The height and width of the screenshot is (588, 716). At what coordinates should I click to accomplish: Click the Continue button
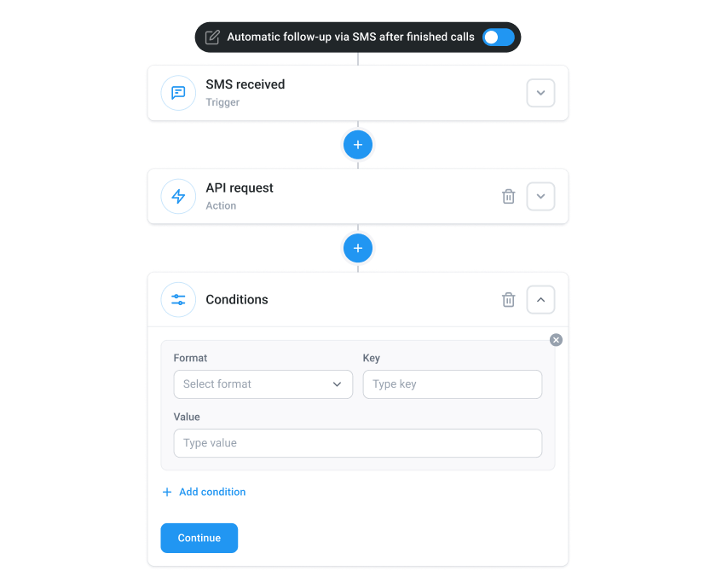point(199,538)
